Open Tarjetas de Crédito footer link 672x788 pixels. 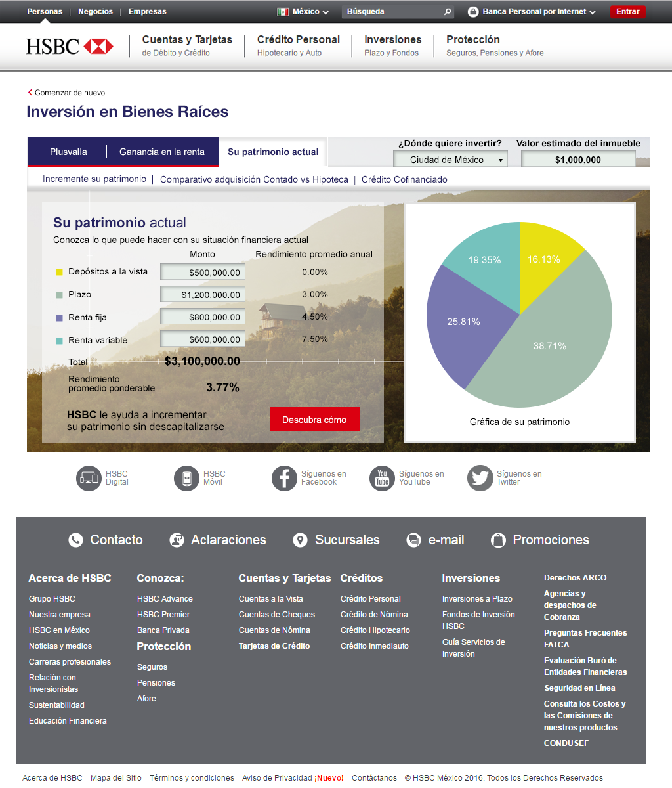click(274, 646)
